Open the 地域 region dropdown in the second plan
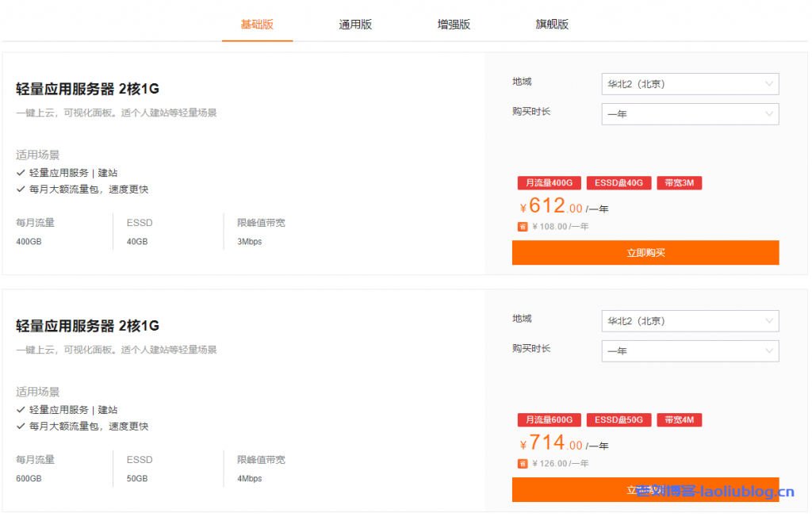The height and width of the screenshot is (517, 812). 690,321
